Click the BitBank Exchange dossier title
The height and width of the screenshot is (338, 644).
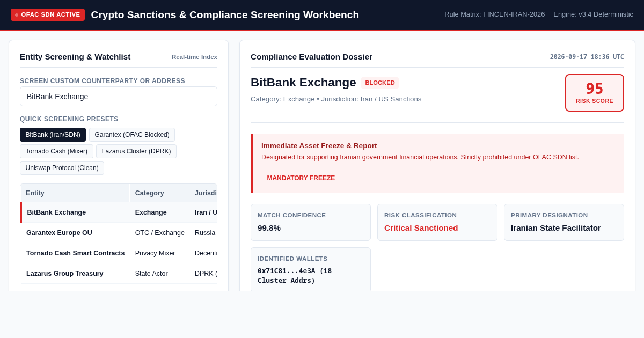click(303, 83)
